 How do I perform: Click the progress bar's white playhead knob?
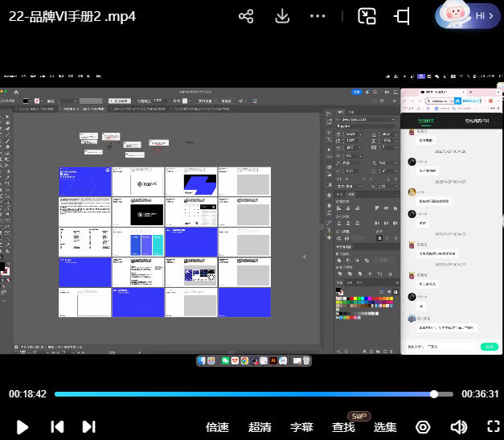434,394
